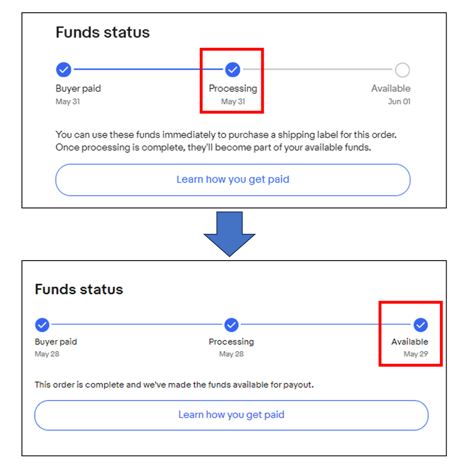
Task: Click the shipping label funds description text
Action: click(x=226, y=141)
